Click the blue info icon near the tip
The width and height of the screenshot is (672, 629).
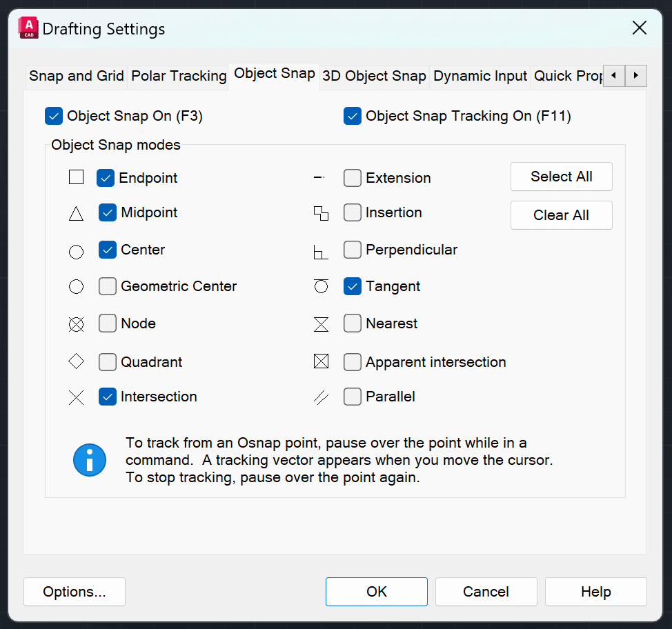tap(90, 459)
